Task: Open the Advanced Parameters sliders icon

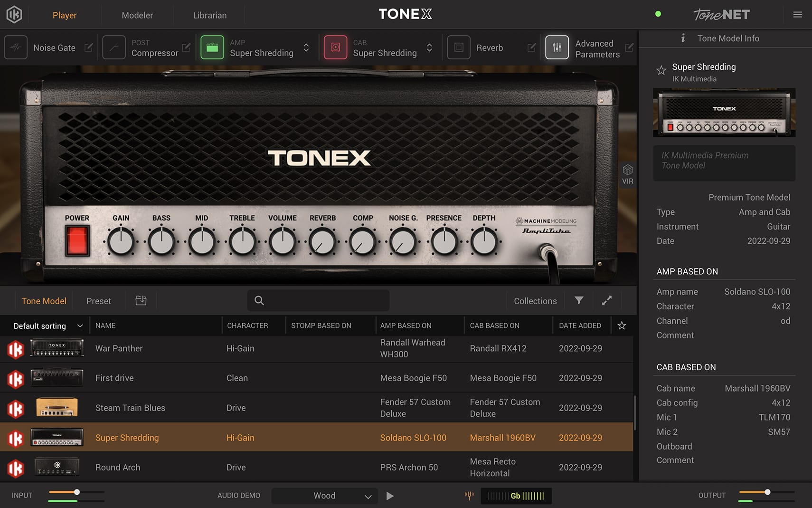Action: tap(557, 47)
